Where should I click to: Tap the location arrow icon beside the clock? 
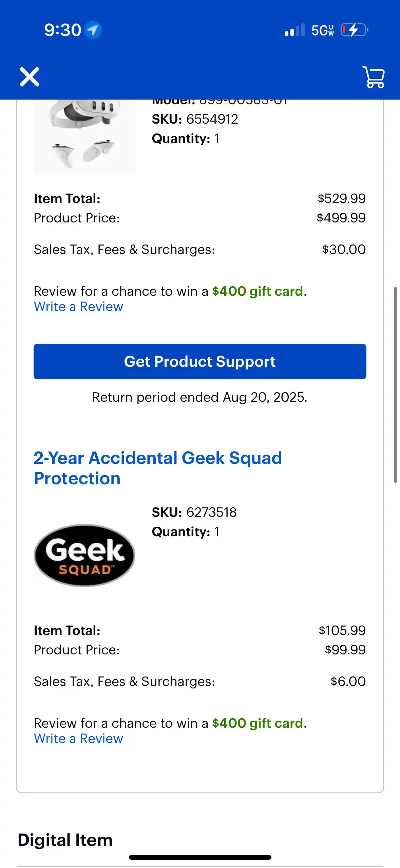point(93,30)
